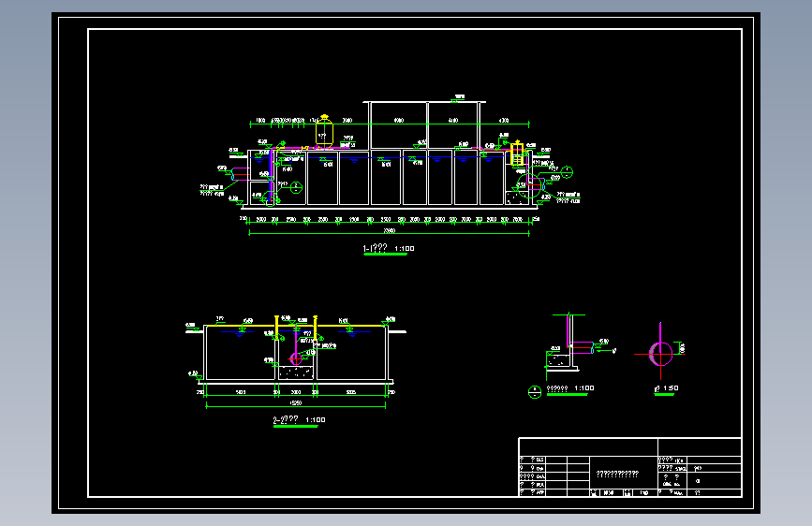
Task: Click the overall dimension line under section 2-2
Action: [296, 406]
